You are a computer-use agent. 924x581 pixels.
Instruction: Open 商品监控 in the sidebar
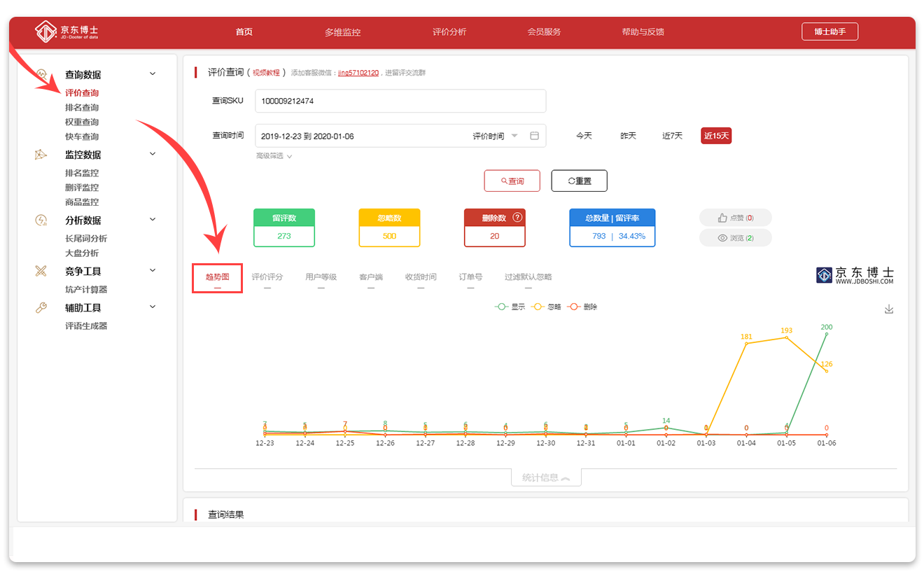(82, 202)
